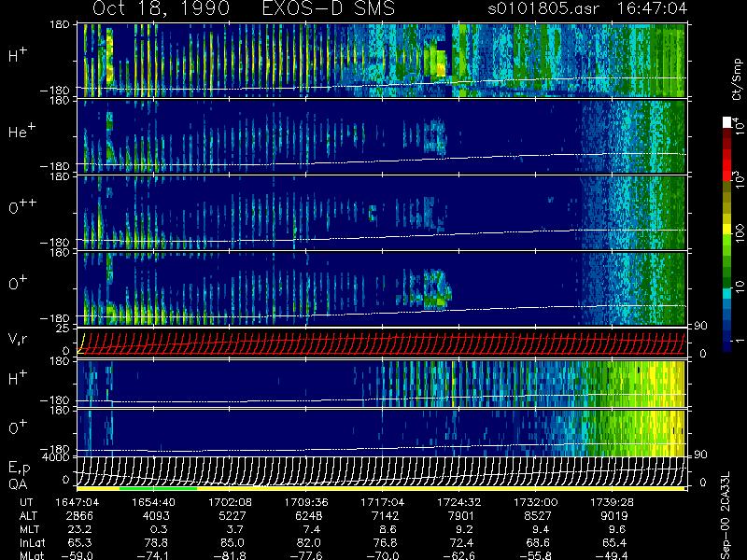This screenshot has height=560, width=747.
Task: Click the green segment of the QA bar
Action: [x=158, y=488]
